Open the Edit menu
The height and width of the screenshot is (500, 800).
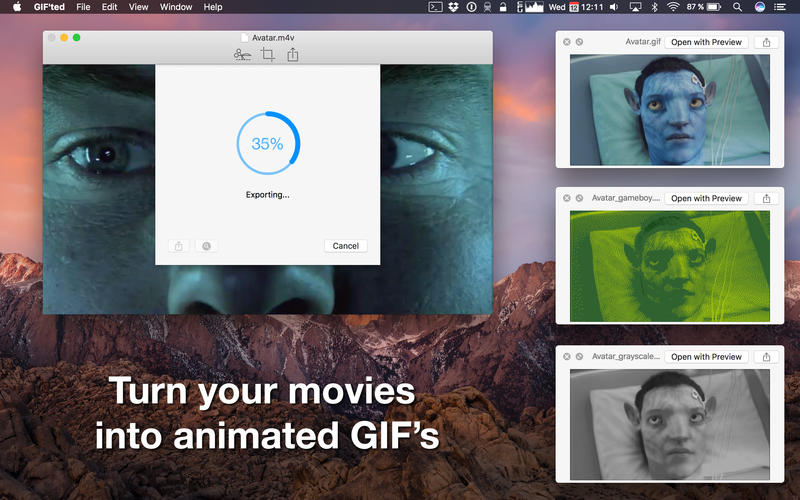(x=109, y=7)
